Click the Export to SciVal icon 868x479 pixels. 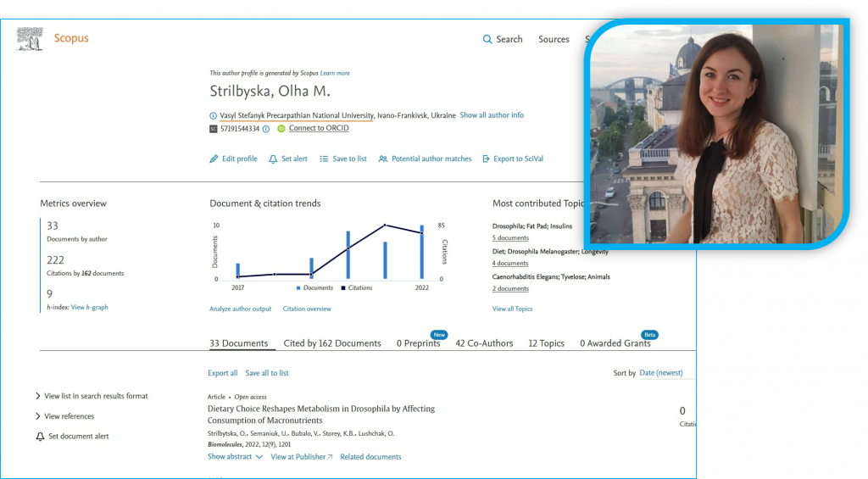click(x=487, y=159)
